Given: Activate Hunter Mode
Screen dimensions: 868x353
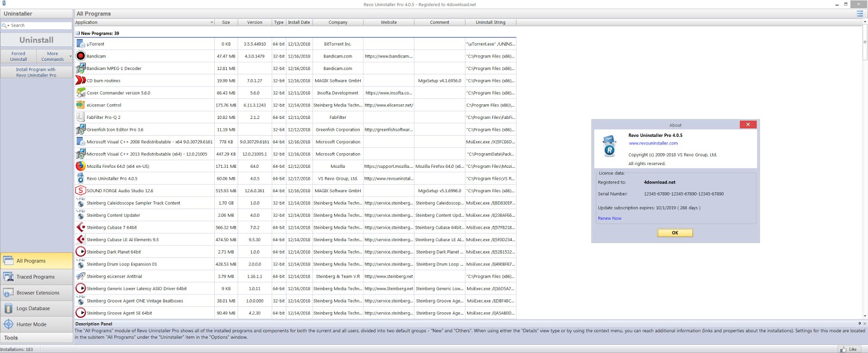Looking at the screenshot, I should pos(36,324).
